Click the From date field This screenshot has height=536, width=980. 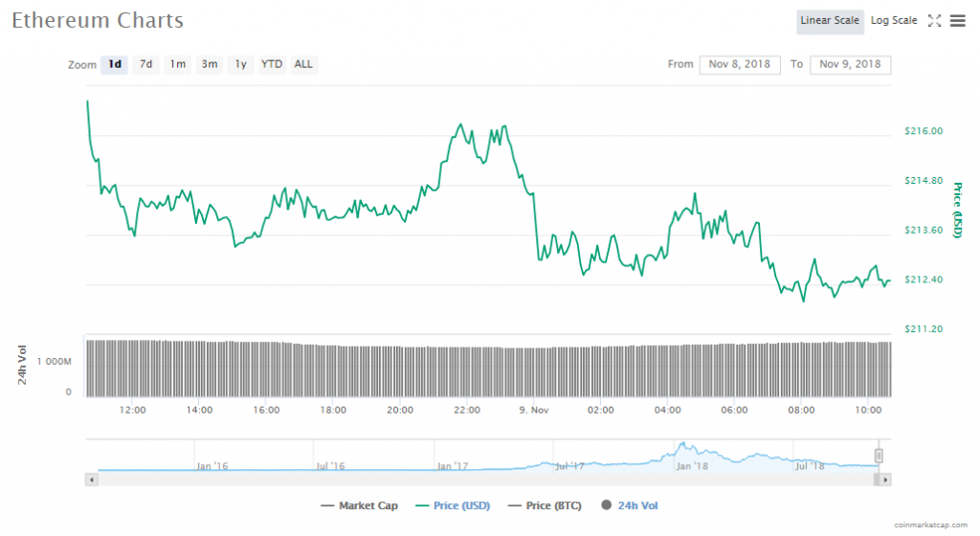tap(740, 64)
